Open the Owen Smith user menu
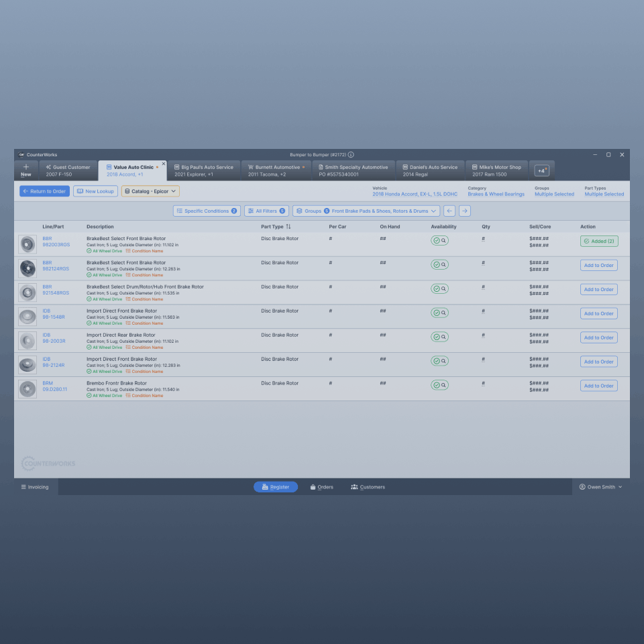This screenshot has height=644, width=644. coord(600,487)
